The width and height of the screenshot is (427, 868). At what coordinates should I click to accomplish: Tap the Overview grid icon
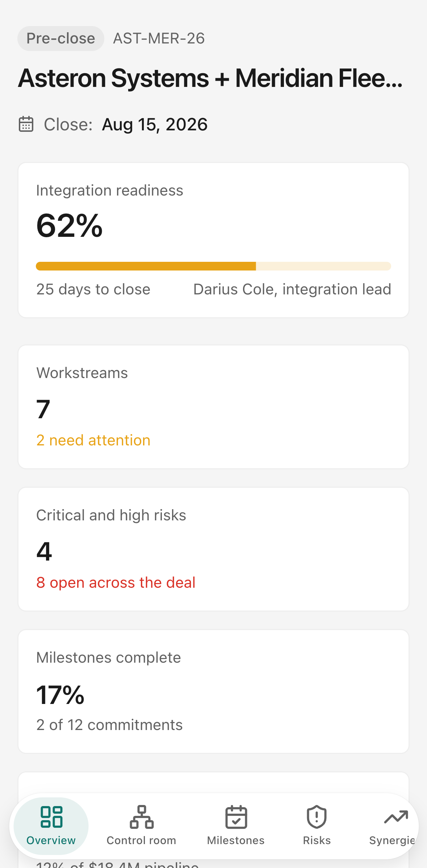[x=51, y=817]
